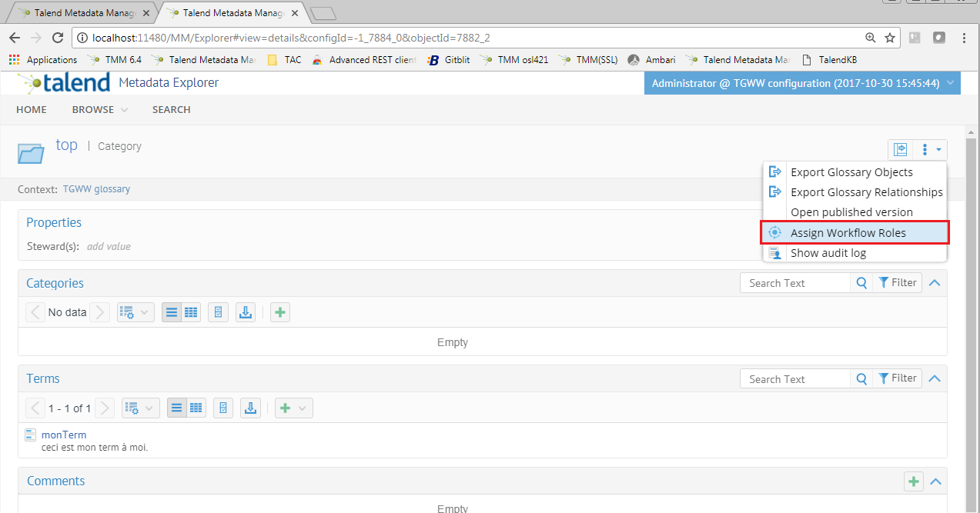Click the Categories Search Text field
This screenshot has height=513, width=980.
pos(794,283)
